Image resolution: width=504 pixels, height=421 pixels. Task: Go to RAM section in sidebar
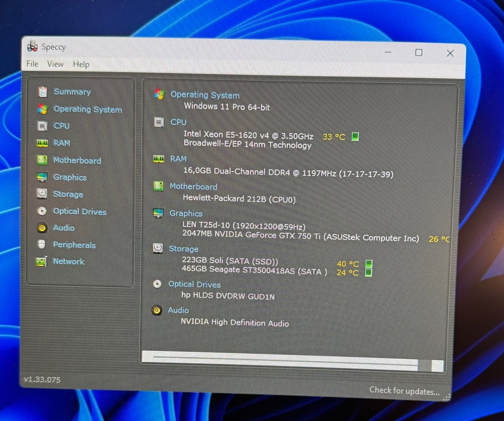62,143
